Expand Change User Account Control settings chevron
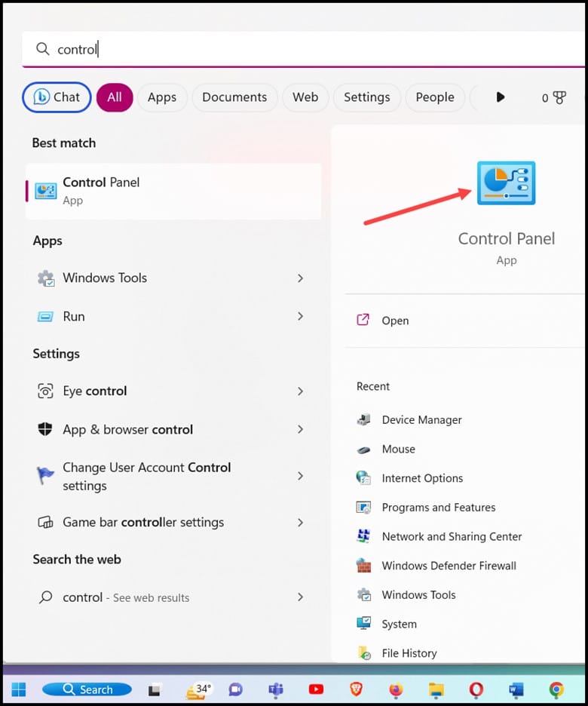This screenshot has width=588, height=706. coord(300,476)
